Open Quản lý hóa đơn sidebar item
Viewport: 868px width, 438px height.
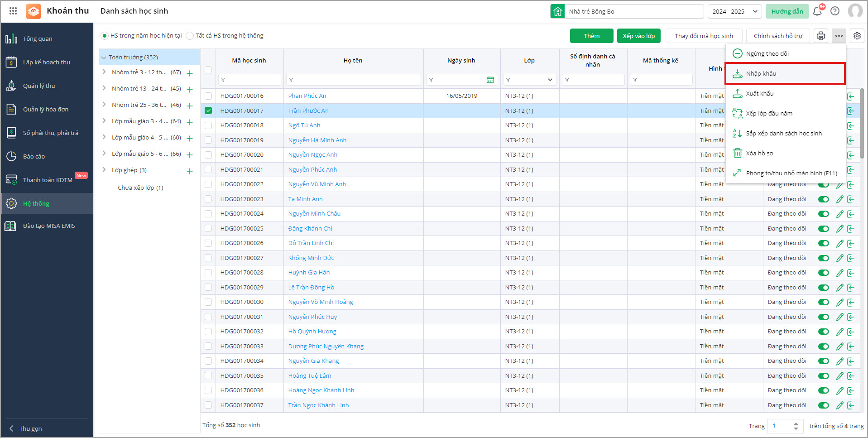(x=47, y=109)
